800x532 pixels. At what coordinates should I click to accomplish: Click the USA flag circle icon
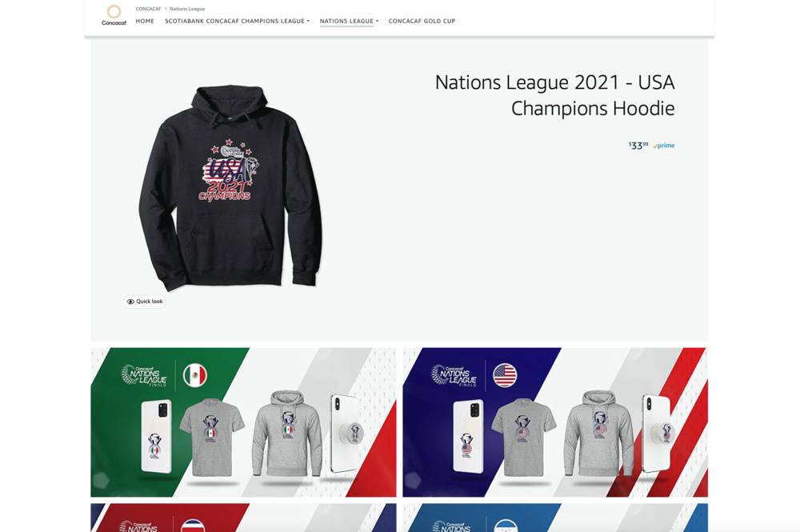coord(505,375)
